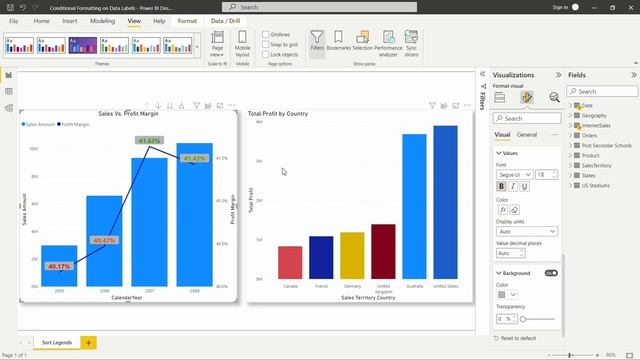640x360 pixels.
Task: Open the Background color dropdown
Action: tap(513, 295)
